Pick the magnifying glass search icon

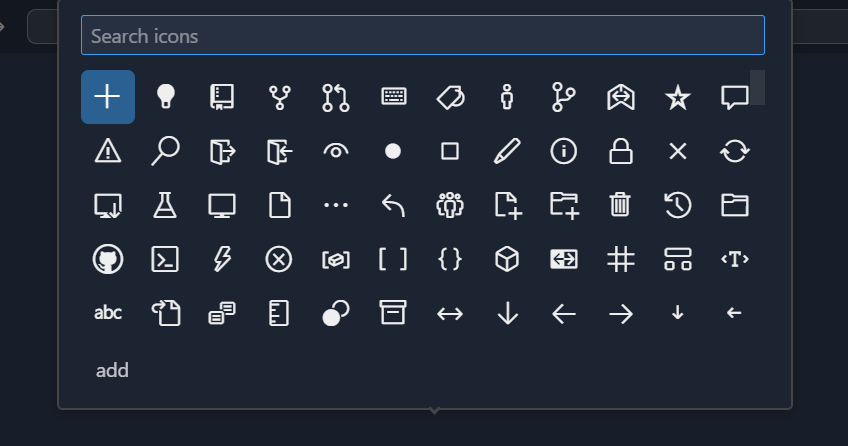pos(165,151)
